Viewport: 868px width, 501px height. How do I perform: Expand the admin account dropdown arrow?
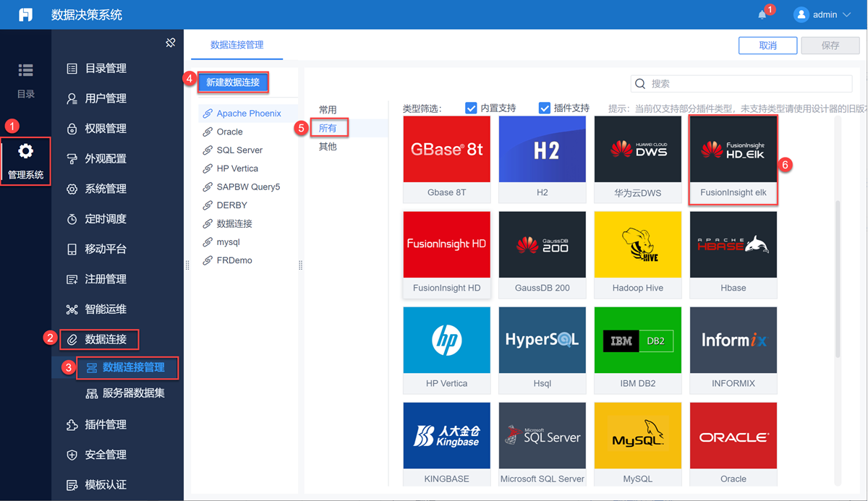pyautogui.click(x=846, y=14)
